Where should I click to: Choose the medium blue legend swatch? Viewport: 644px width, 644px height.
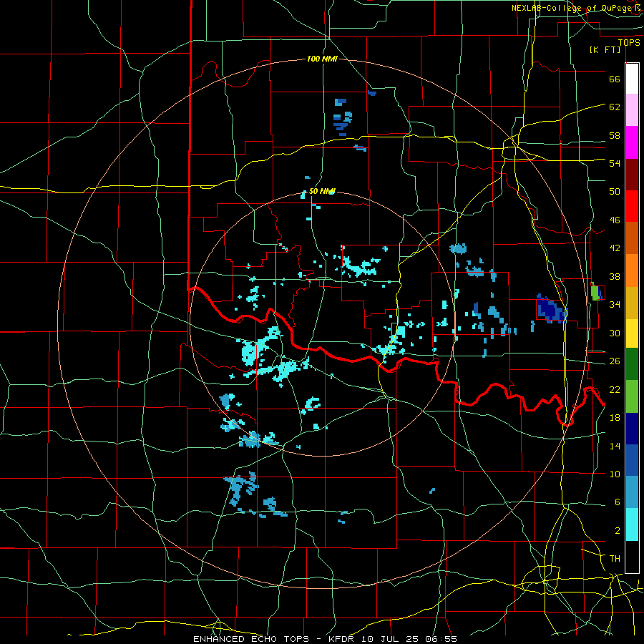point(632,460)
